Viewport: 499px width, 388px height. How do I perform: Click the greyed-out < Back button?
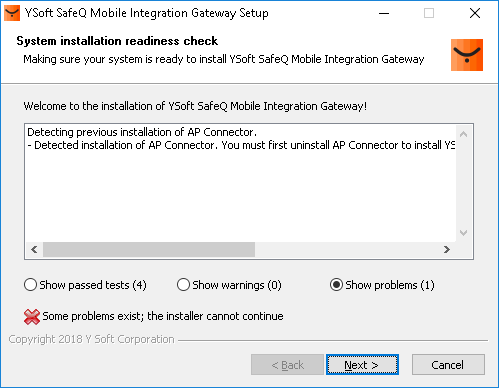pyautogui.click(x=287, y=365)
